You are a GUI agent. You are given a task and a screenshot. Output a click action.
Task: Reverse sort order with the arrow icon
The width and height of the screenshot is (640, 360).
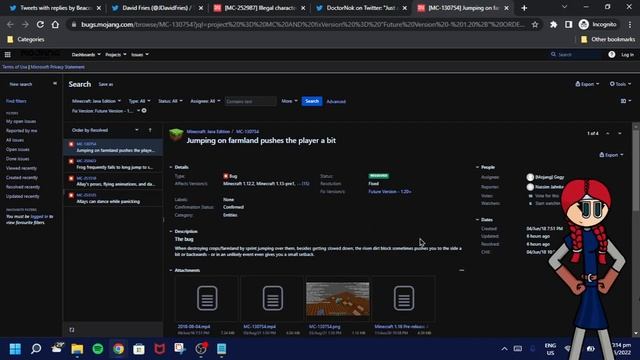150,130
